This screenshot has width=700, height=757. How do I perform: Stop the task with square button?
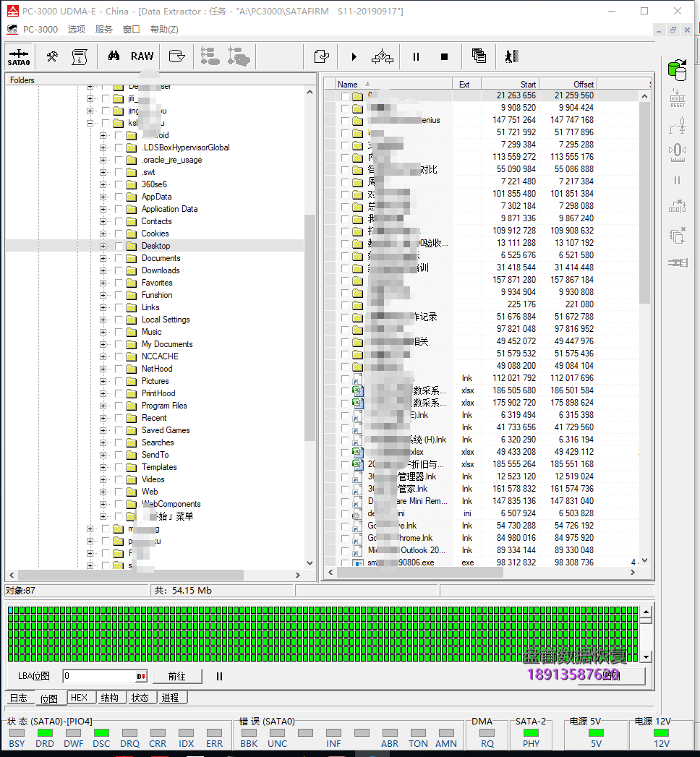coord(444,57)
